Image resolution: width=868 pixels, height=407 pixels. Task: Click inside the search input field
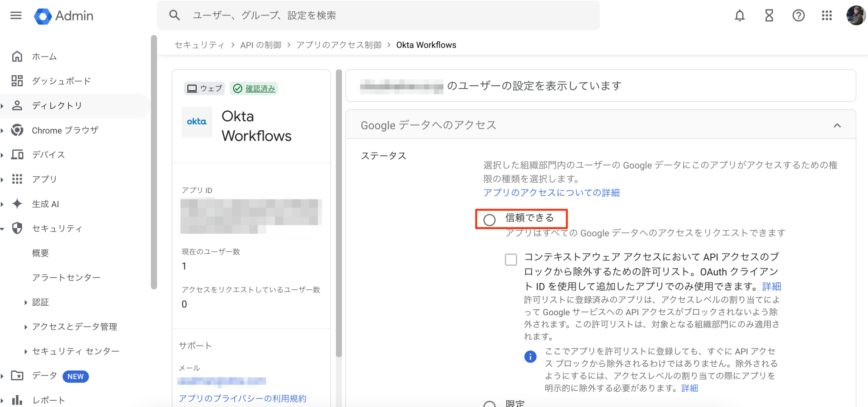pyautogui.click(x=316, y=15)
